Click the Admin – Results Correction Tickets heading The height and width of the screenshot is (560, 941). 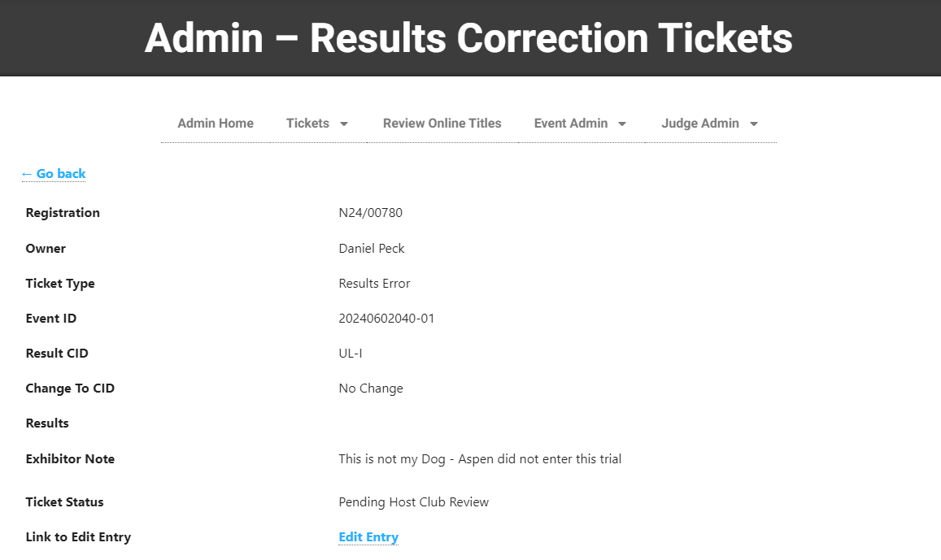click(468, 37)
